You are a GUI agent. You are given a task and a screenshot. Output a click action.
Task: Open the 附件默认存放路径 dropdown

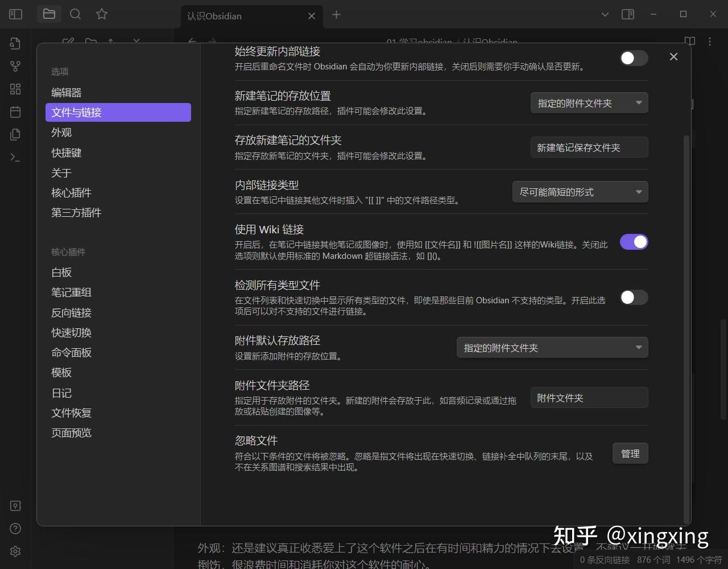(x=552, y=347)
